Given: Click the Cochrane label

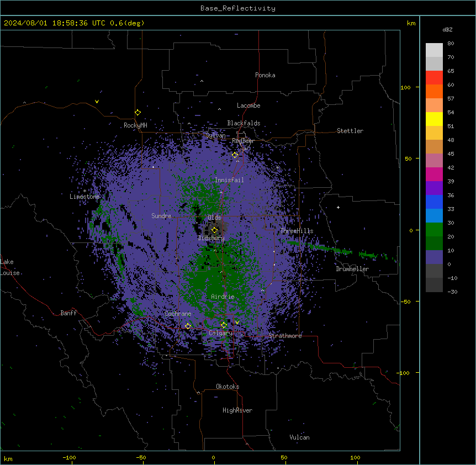Looking at the screenshot, I should coord(178,314).
